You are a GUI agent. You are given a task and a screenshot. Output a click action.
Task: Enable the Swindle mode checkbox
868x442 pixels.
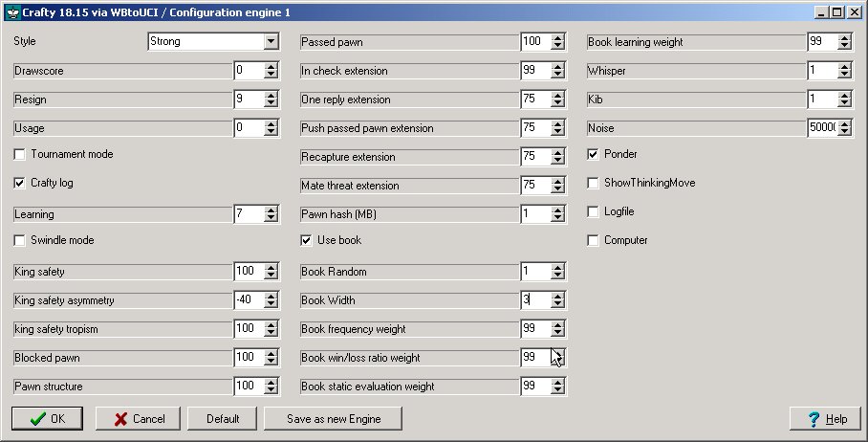pyautogui.click(x=19, y=240)
